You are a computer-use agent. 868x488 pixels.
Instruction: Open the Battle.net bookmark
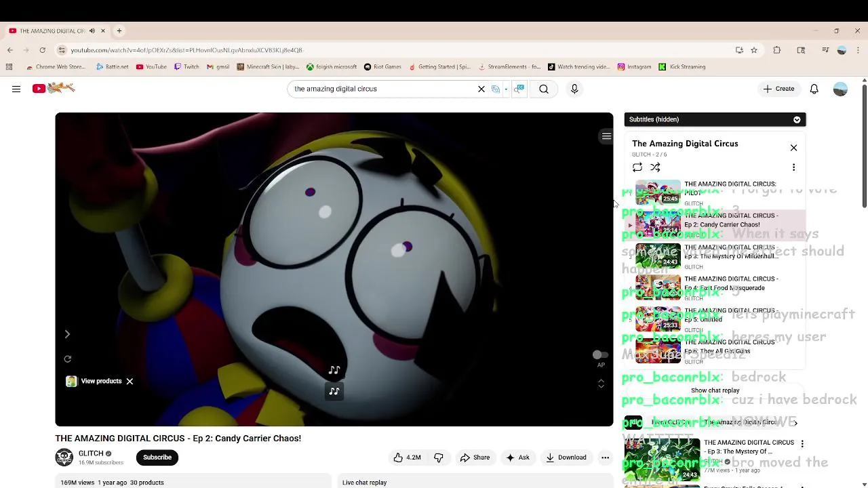click(x=112, y=66)
